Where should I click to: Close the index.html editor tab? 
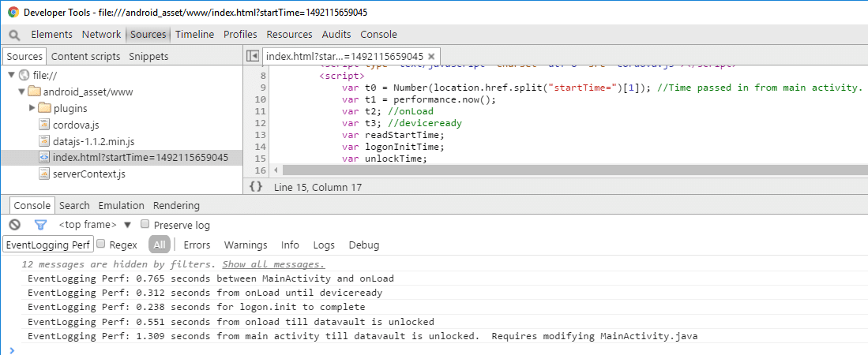coord(434,56)
